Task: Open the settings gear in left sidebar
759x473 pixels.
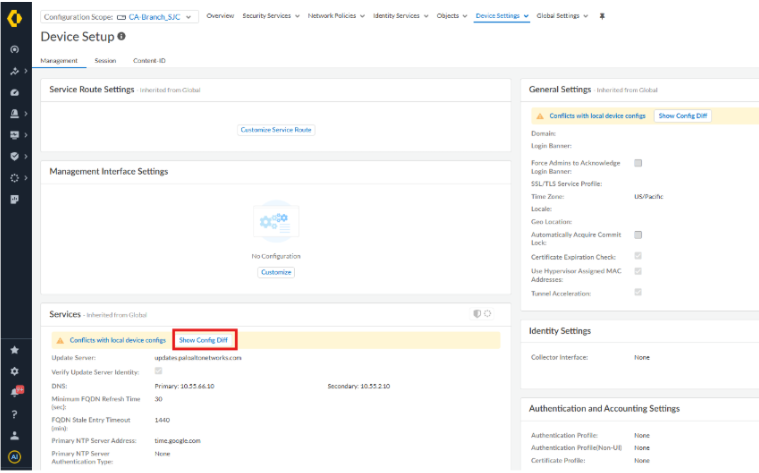Action: tap(14, 371)
